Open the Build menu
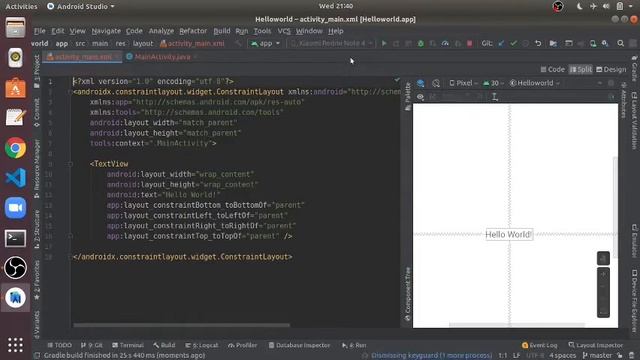 222,31
